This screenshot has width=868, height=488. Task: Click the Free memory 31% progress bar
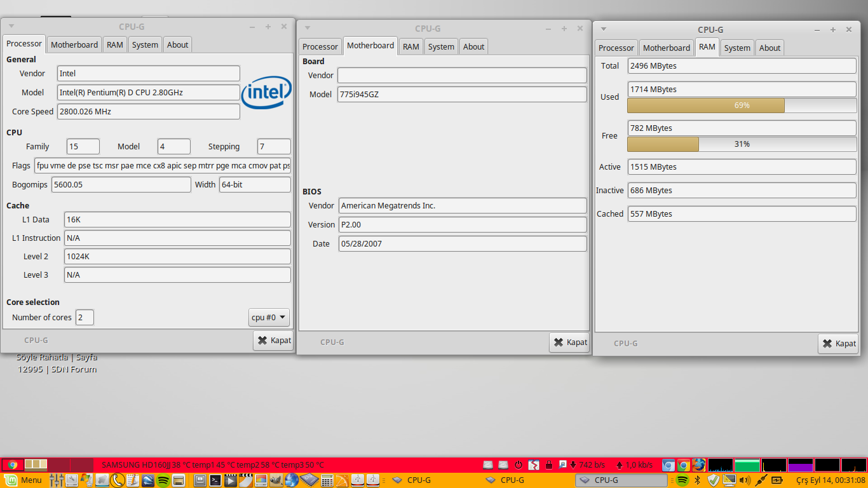click(x=742, y=144)
